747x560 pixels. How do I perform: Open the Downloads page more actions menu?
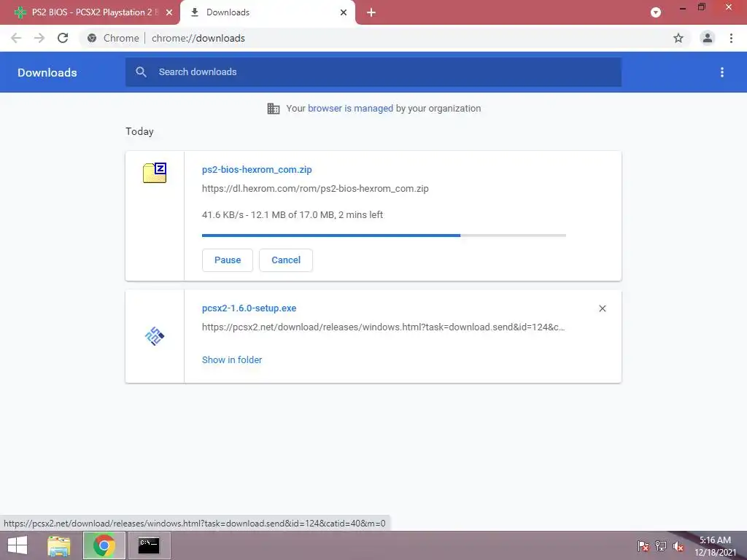click(722, 72)
